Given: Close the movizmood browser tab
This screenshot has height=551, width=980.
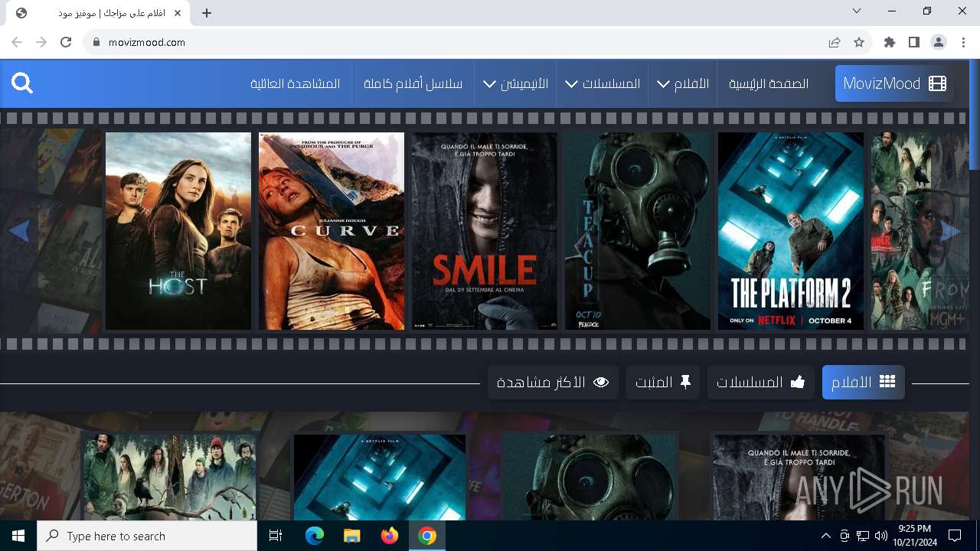Looking at the screenshot, I should [178, 13].
